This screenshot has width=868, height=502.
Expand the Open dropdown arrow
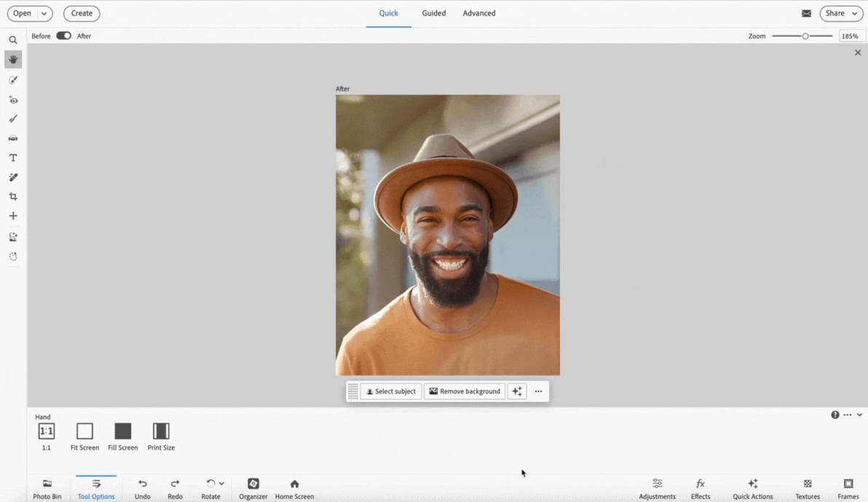tap(44, 13)
